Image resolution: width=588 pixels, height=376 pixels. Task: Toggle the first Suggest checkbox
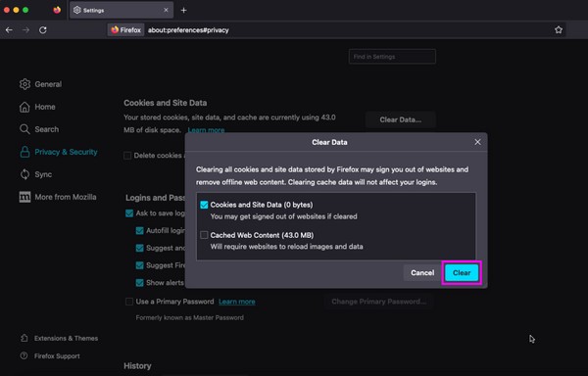[x=139, y=248]
